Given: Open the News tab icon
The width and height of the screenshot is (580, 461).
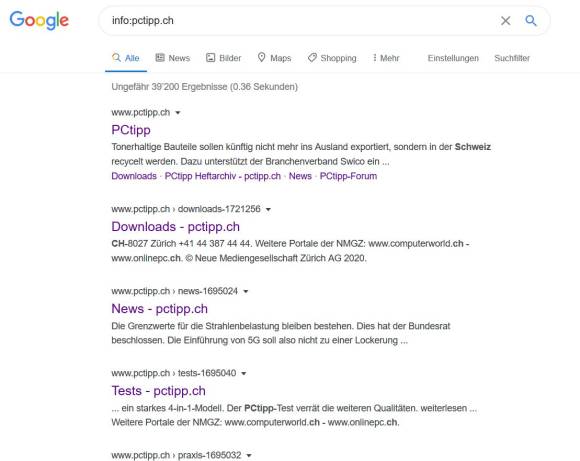Looking at the screenshot, I should [160, 57].
